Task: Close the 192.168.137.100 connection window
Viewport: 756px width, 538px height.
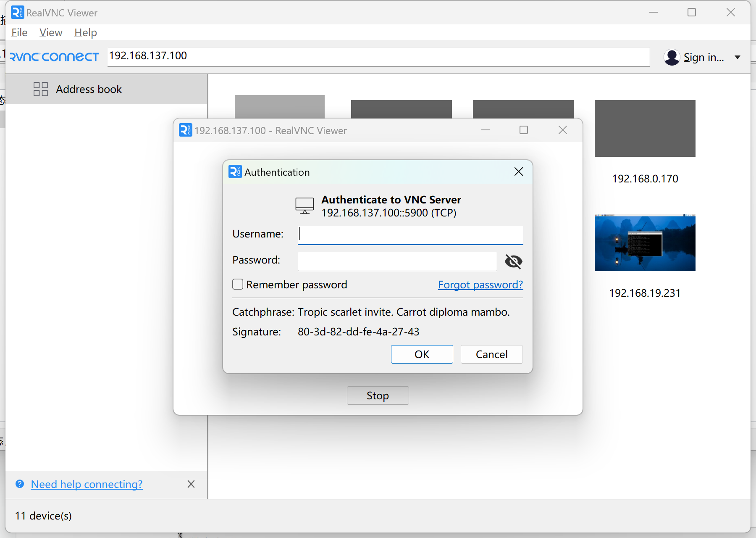Action: point(563,130)
